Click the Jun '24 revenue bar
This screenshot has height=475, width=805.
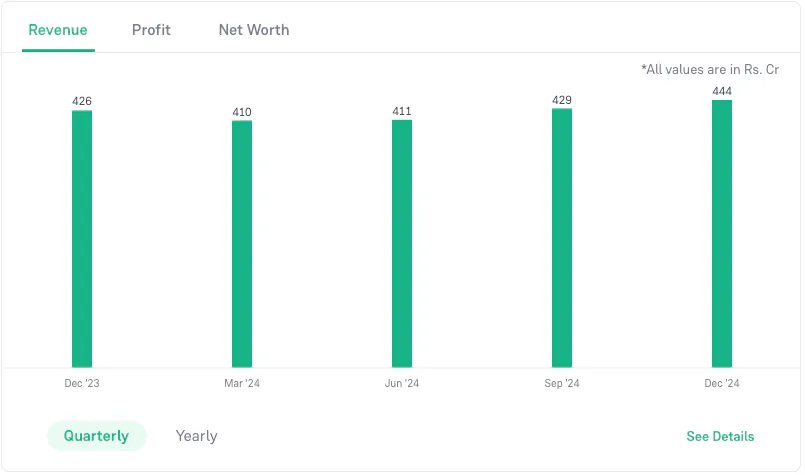pyautogui.click(x=402, y=243)
